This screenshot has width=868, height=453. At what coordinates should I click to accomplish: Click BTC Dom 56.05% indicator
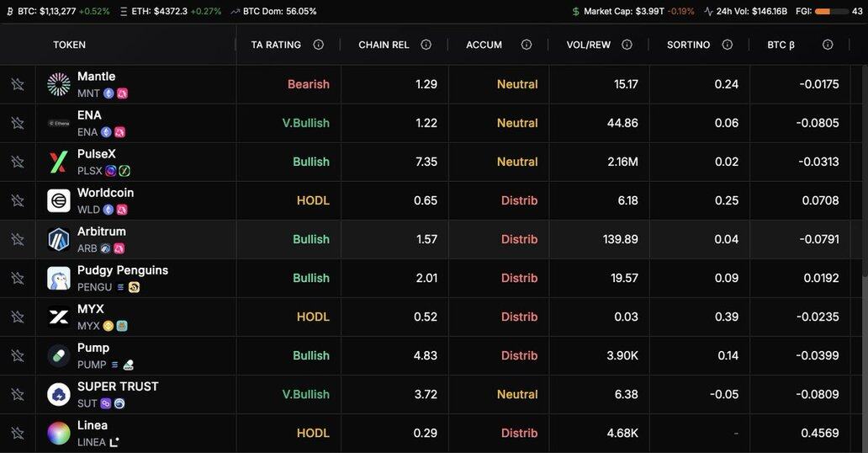(273, 11)
